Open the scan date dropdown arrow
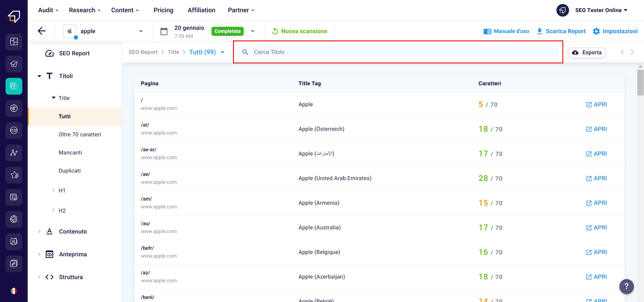Viewport: 644px width, 302px height. (253, 31)
